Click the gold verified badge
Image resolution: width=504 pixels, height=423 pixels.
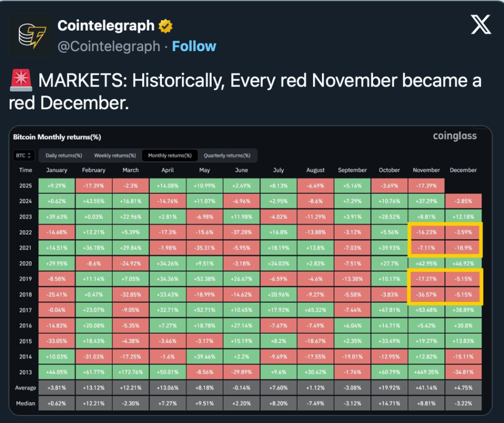(x=165, y=26)
